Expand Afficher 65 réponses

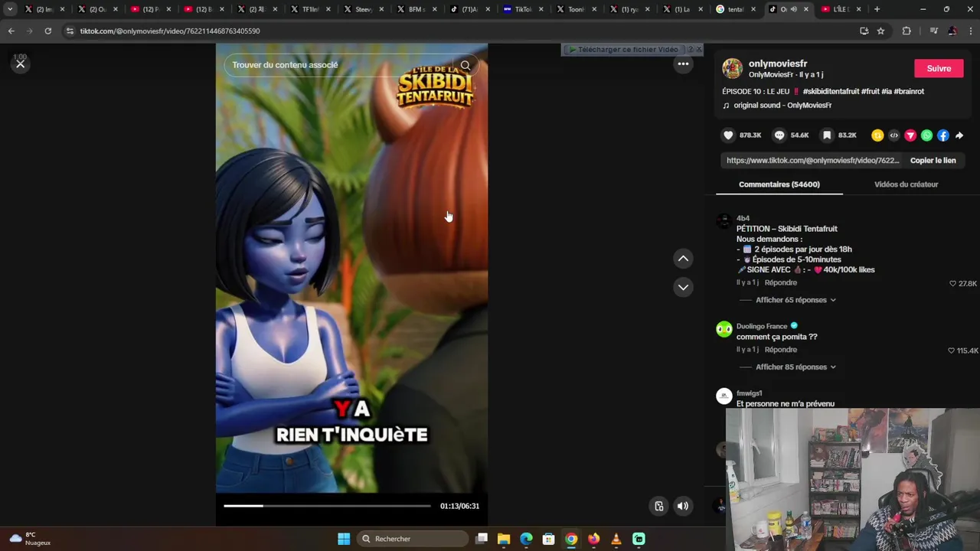click(x=795, y=300)
